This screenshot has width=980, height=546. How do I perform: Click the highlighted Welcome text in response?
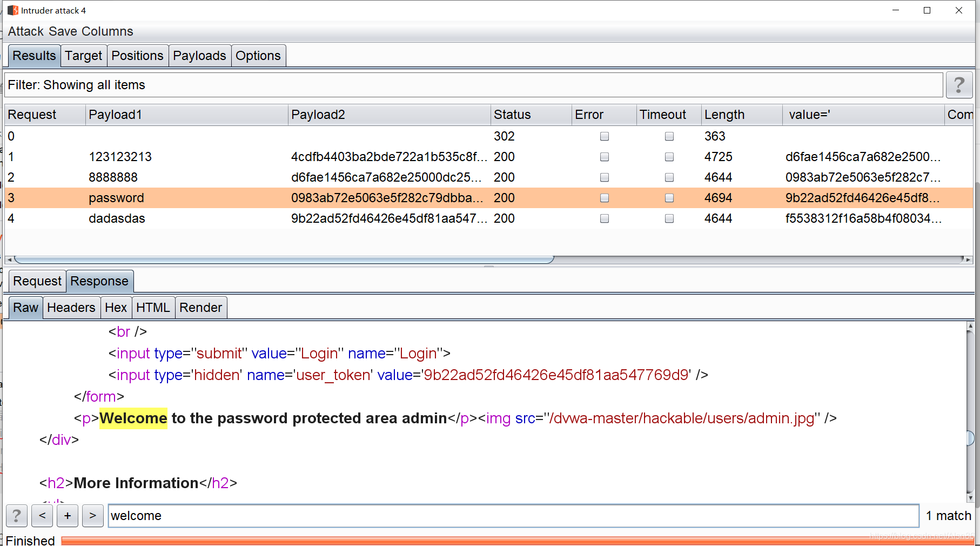pos(133,418)
